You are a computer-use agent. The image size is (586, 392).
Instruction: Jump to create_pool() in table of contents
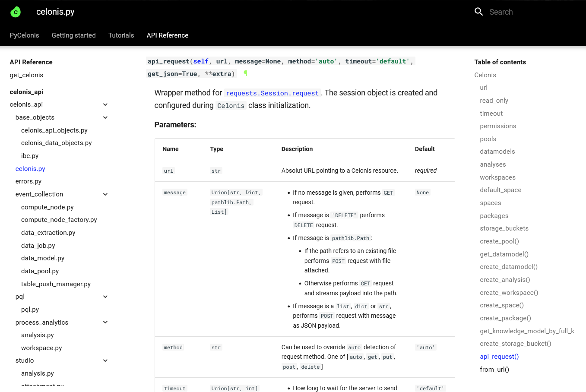pyautogui.click(x=500, y=241)
